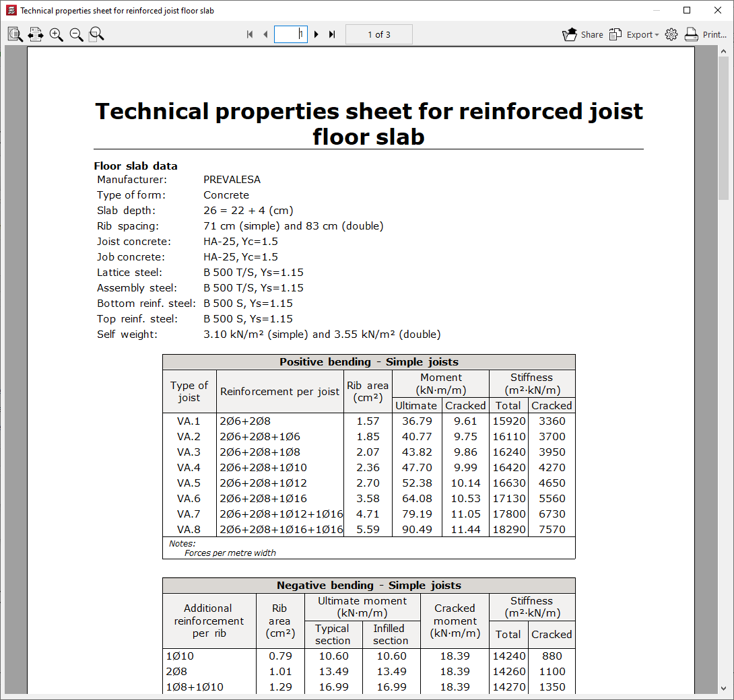Click the page preview zoom icon

point(15,34)
